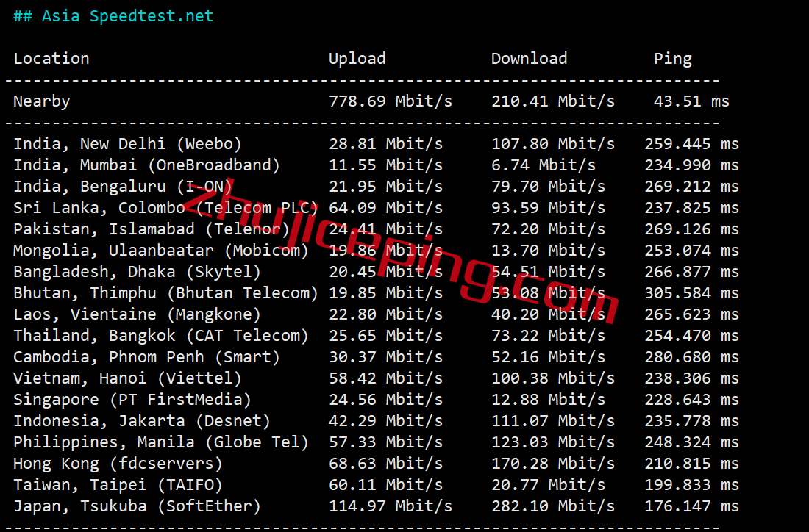The width and height of the screenshot is (809, 532).
Task: Select 'Bangladesh, Dhaka (Skytel)' row label
Action: pyautogui.click(x=138, y=272)
